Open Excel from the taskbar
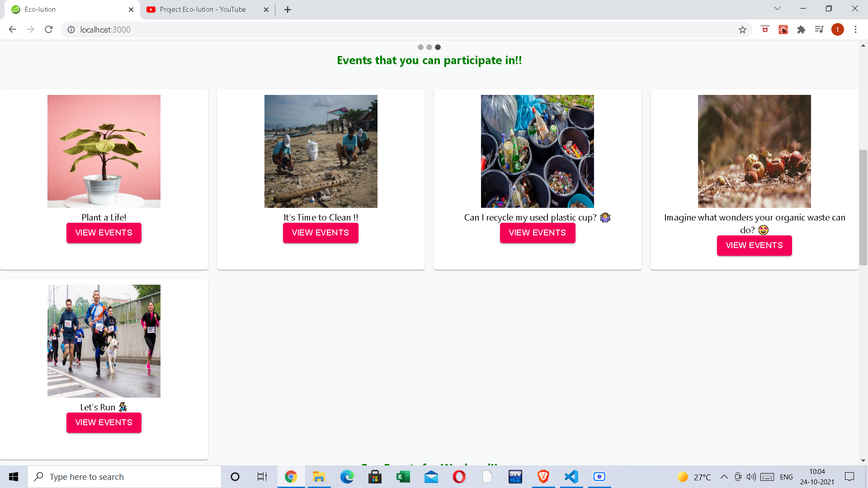The width and height of the screenshot is (868, 488). click(x=403, y=477)
